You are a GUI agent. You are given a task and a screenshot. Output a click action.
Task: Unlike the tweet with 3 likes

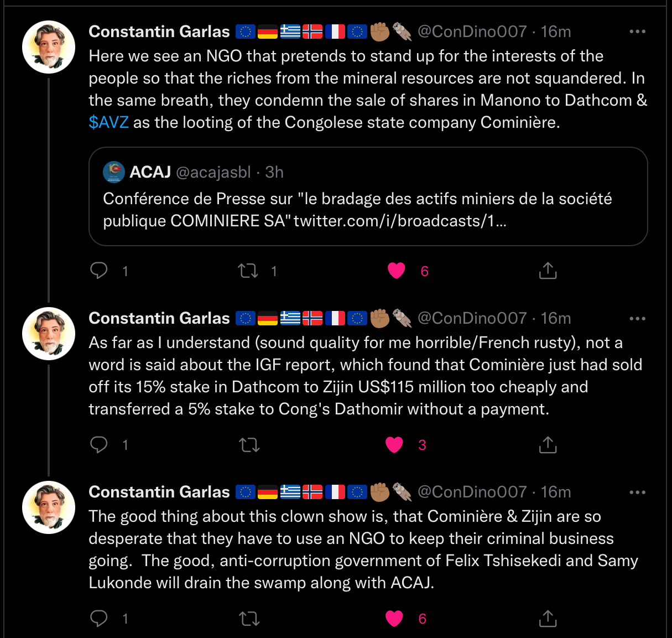click(394, 444)
